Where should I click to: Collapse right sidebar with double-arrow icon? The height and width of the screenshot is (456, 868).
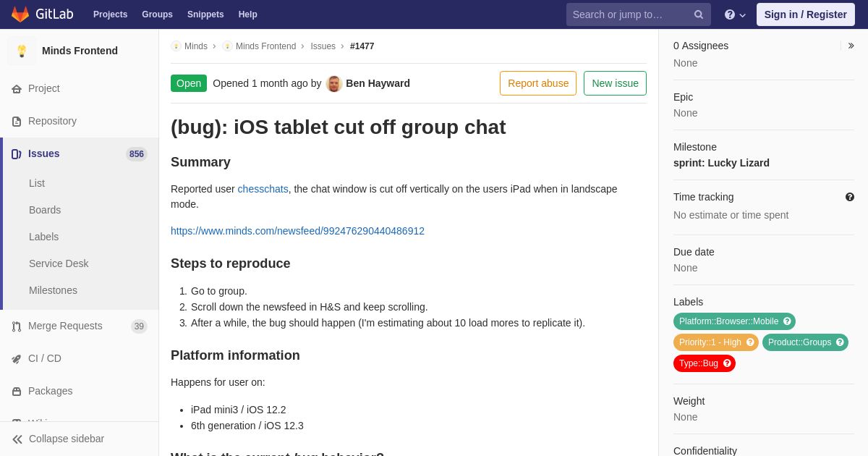(851, 46)
